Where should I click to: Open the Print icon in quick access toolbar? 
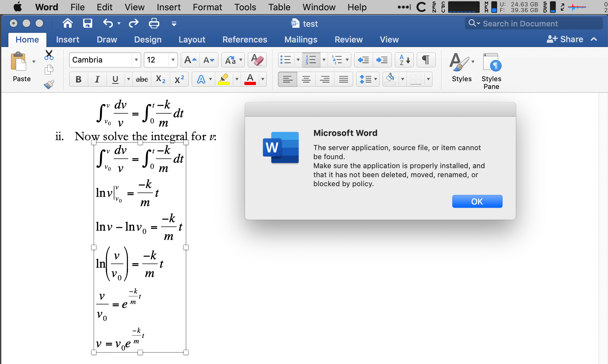(154, 23)
